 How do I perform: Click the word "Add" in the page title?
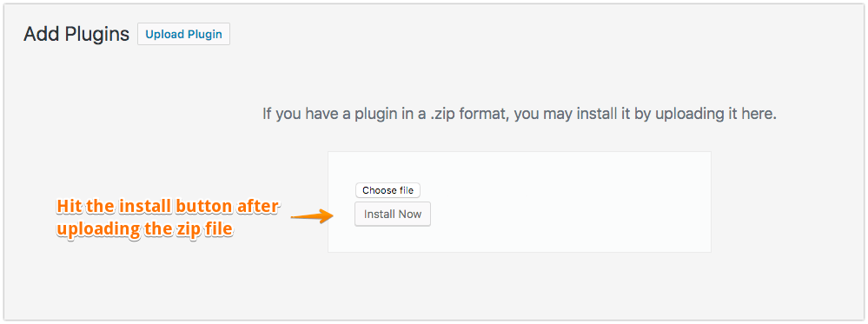click(42, 35)
